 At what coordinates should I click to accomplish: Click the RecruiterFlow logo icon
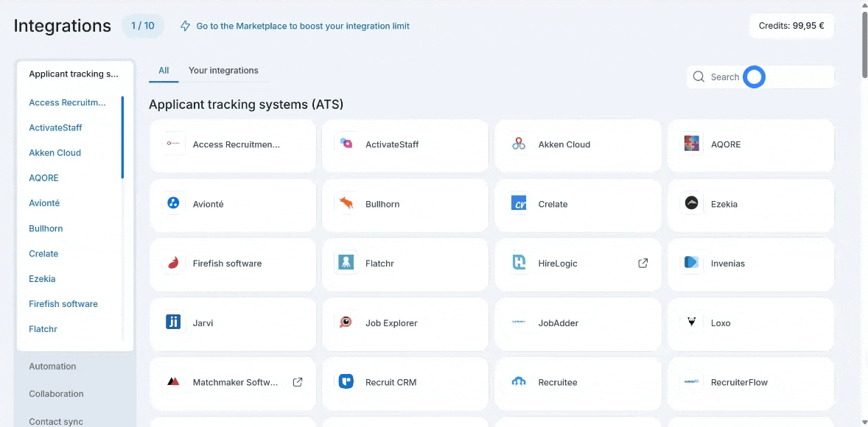(691, 382)
